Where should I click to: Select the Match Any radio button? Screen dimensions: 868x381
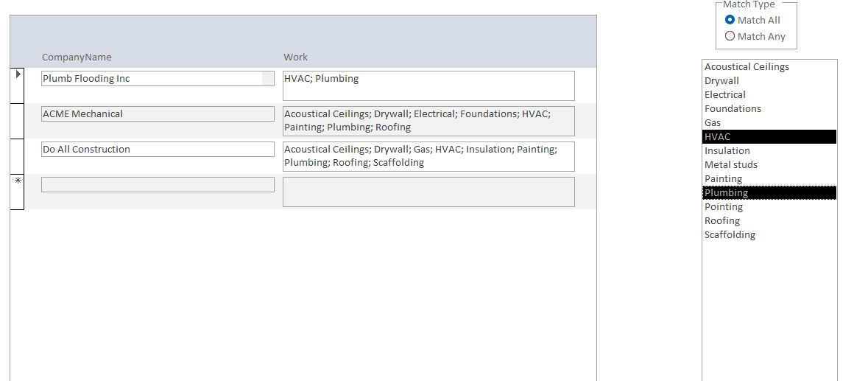[x=730, y=36]
